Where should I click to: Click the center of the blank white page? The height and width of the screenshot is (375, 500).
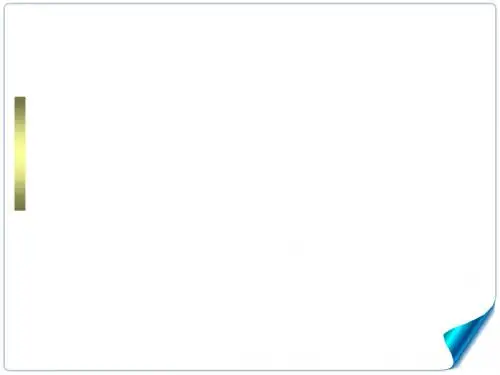point(250,187)
